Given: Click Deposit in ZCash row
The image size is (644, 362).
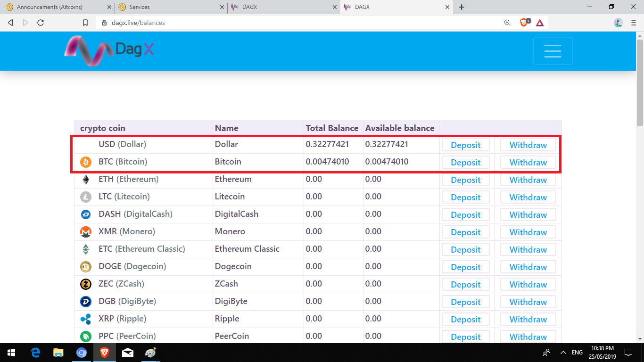Looking at the screenshot, I should pyautogui.click(x=466, y=284).
